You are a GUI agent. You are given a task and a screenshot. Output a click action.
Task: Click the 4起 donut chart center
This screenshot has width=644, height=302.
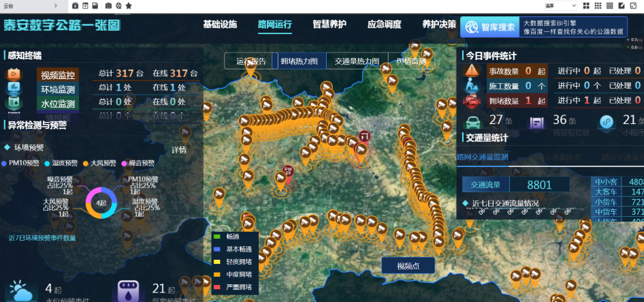click(101, 203)
